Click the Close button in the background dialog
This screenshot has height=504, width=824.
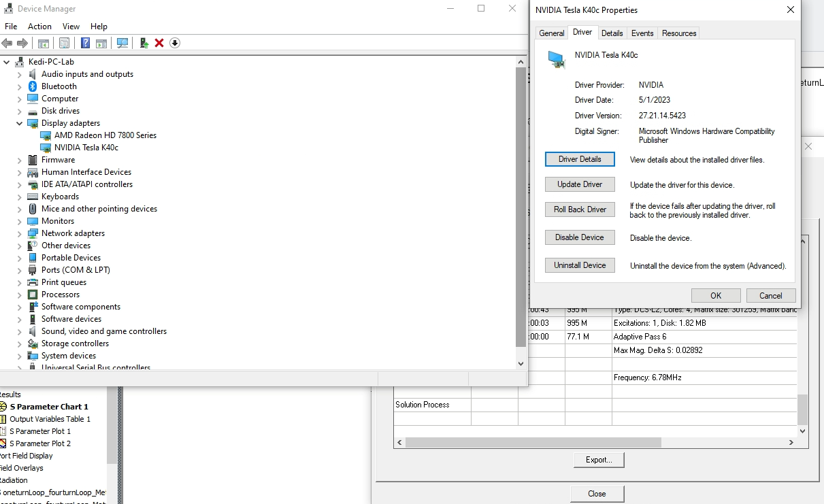coord(597,494)
